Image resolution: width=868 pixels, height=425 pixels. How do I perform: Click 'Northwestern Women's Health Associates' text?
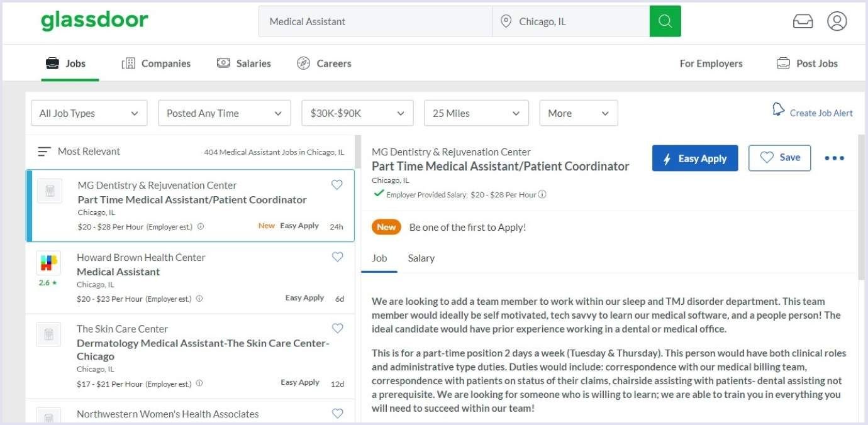[x=168, y=414]
